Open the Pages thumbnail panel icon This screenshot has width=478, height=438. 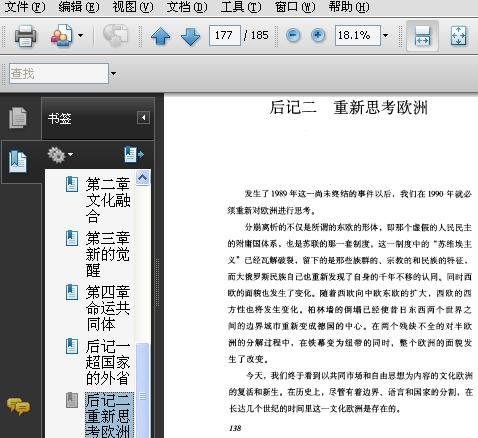(x=18, y=117)
